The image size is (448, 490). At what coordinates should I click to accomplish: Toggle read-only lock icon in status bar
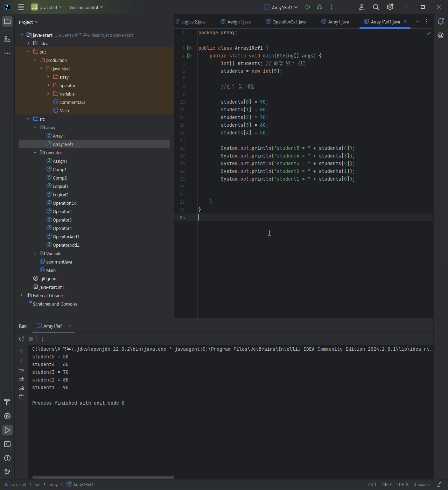tap(439, 485)
